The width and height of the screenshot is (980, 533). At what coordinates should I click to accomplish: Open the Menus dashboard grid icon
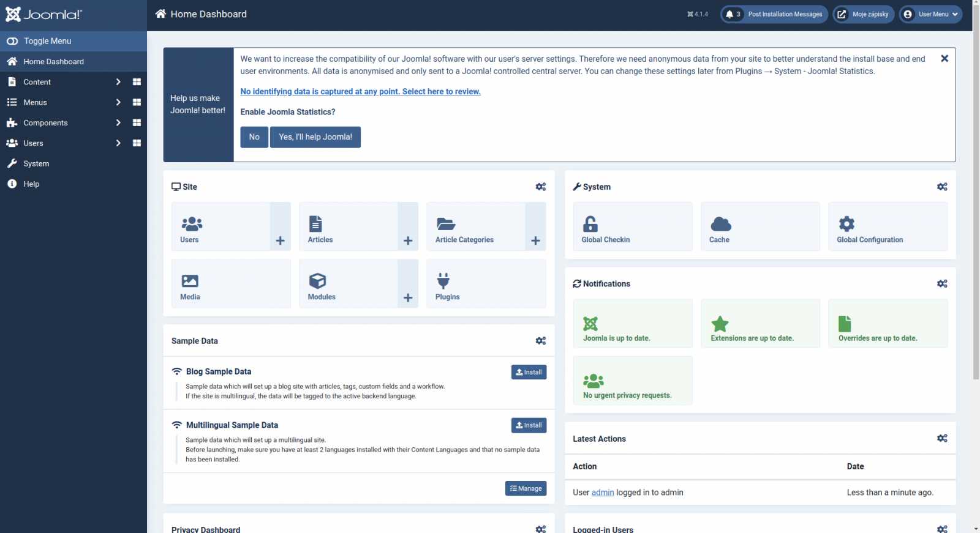point(137,102)
